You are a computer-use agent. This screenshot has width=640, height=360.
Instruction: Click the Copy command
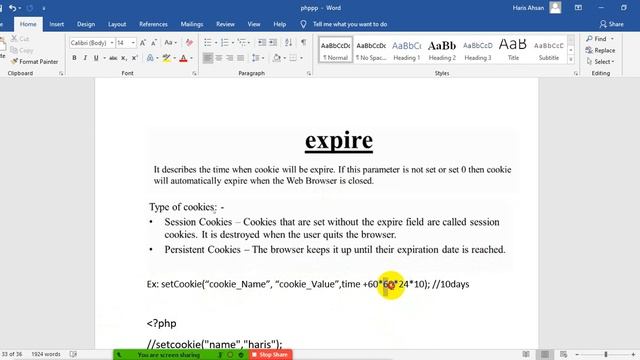[22, 50]
